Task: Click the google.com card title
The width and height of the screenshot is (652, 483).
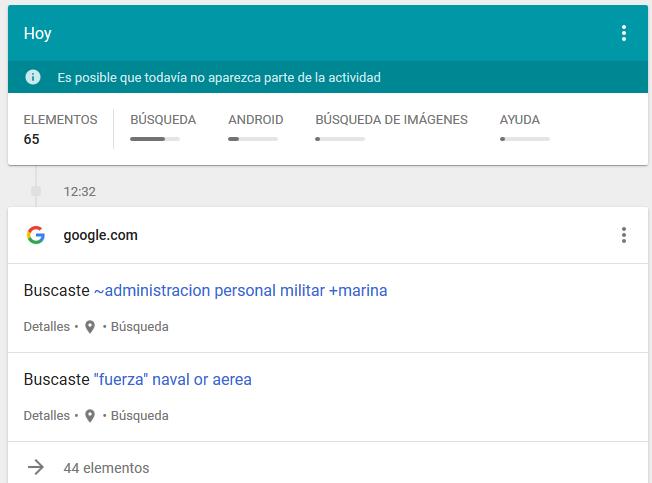Action: (100, 235)
